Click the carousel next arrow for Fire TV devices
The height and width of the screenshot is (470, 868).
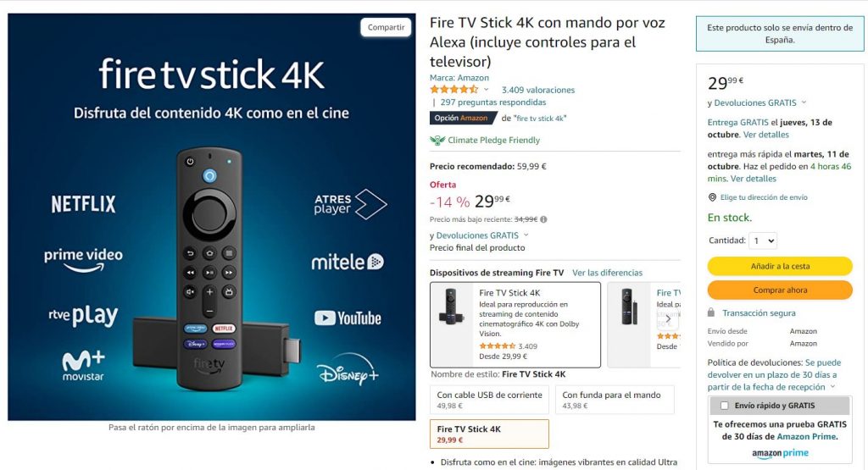pos(668,319)
